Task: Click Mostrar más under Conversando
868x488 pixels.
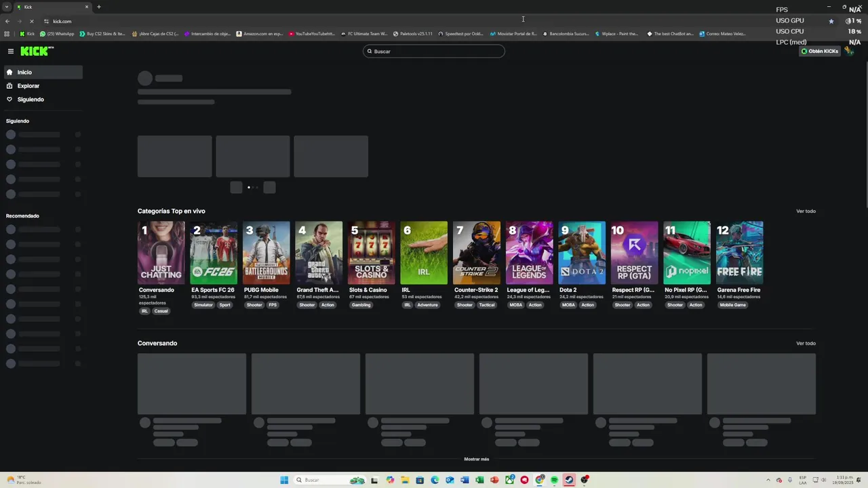Action: click(x=476, y=459)
